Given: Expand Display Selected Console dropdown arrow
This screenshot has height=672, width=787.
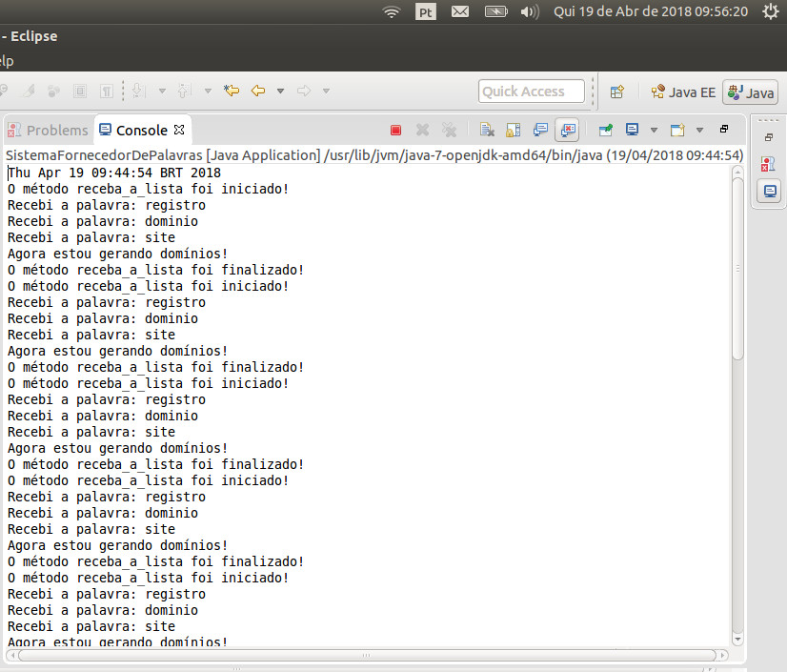Looking at the screenshot, I should [654, 130].
